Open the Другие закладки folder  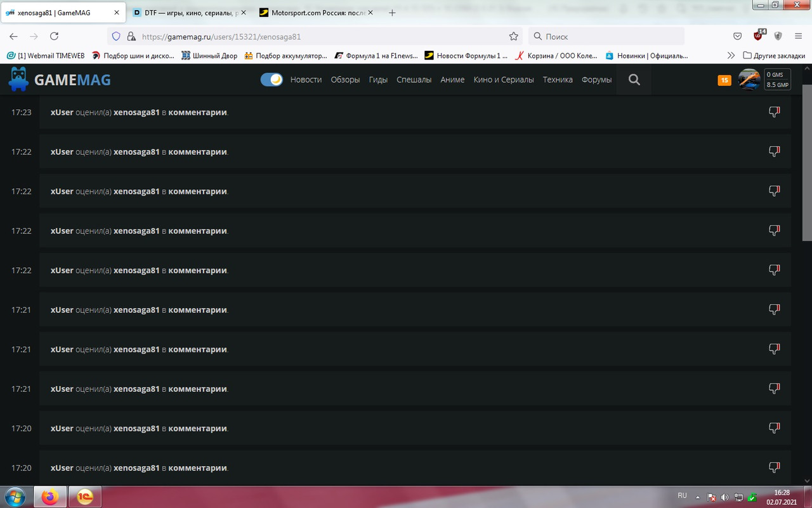[774, 55]
